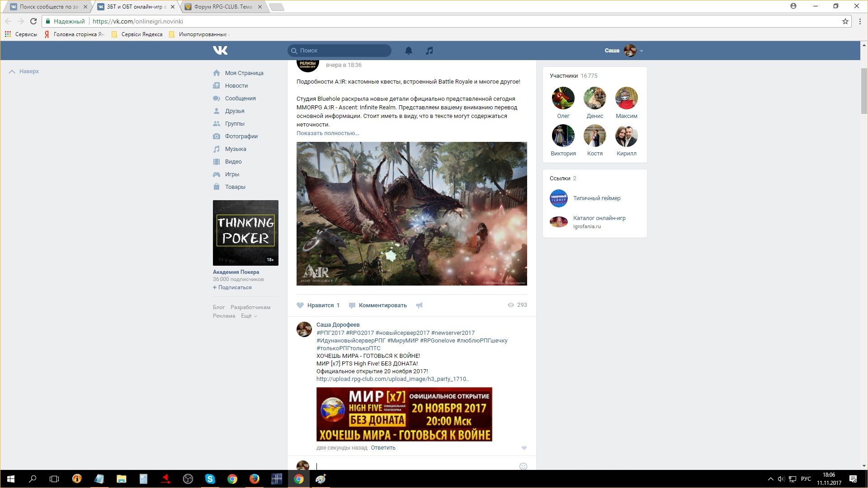Image resolution: width=868 pixels, height=488 pixels.
Task: Bookmark this page with star icon
Action: tap(845, 21)
